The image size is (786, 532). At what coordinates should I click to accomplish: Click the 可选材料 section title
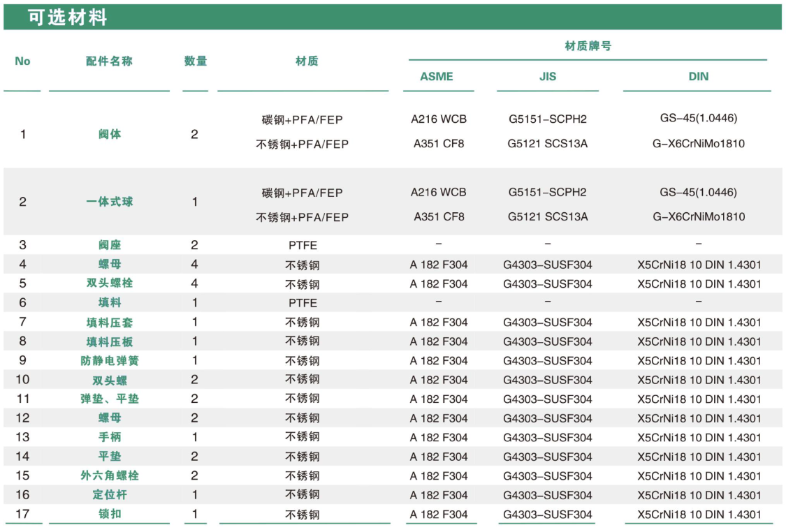coord(68,17)
